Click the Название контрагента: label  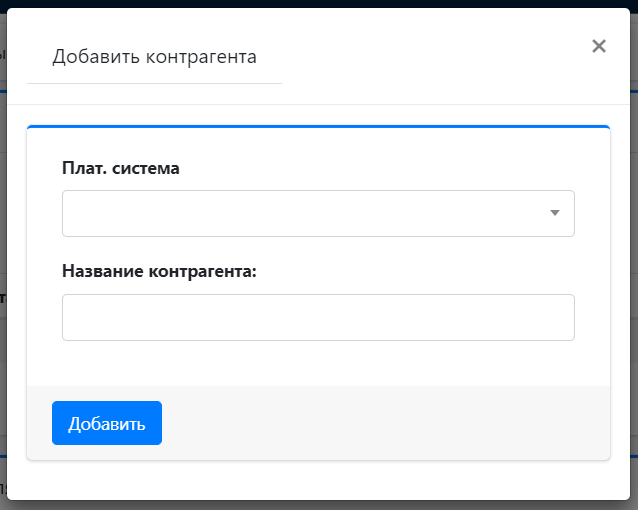[x=160, y=271]
